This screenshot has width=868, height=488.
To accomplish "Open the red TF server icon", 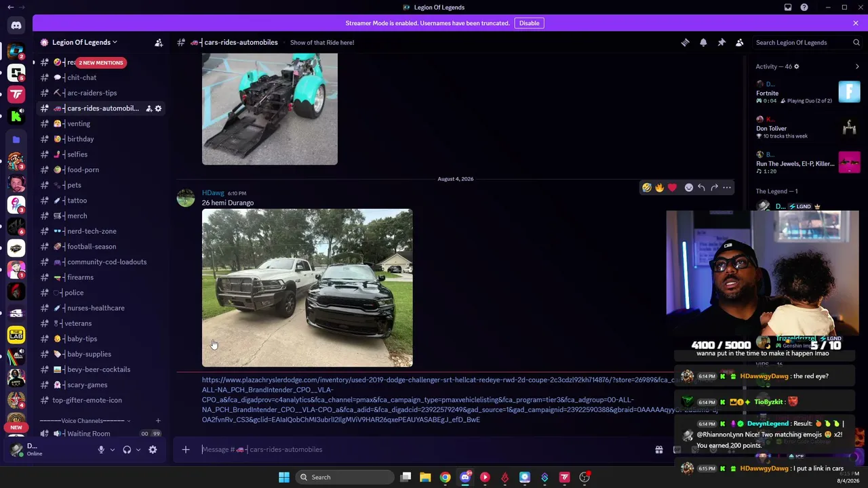I will pos(16,94).
